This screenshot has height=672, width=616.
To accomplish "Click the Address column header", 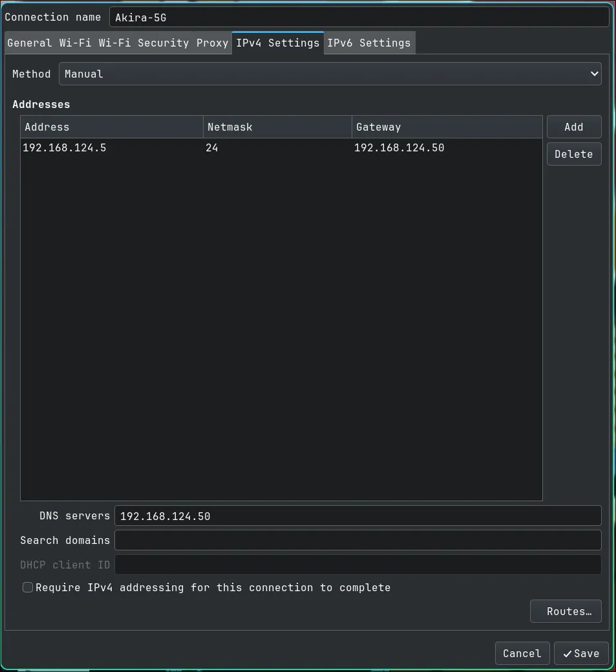I will pyautogui.click(x=111, y=127).
